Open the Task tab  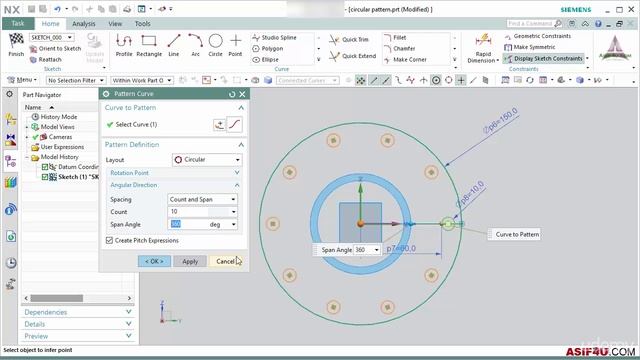click(x=18, y=23)
